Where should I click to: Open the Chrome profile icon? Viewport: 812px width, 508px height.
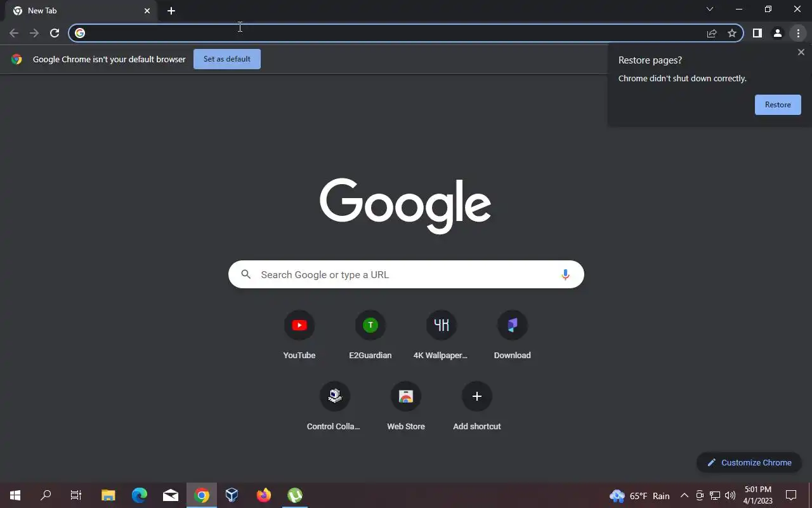pyautogui.click(x=777, y=33)
